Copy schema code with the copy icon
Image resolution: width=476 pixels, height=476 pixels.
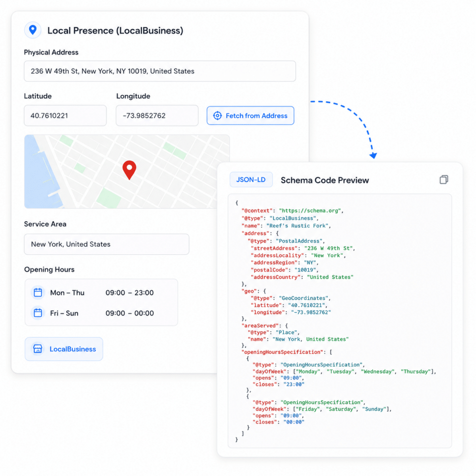443,180
